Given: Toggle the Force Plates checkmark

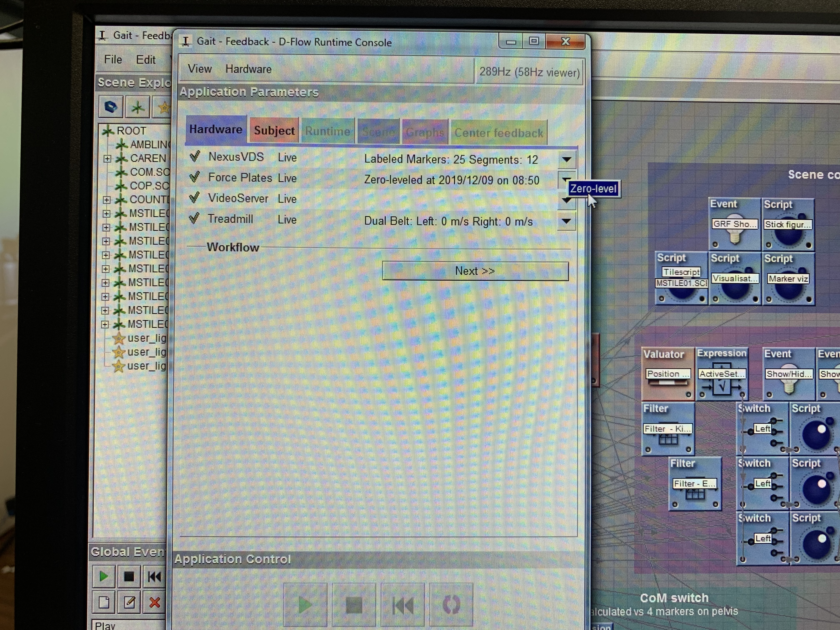Looking at the screenshot, I should tap(195, 177).
